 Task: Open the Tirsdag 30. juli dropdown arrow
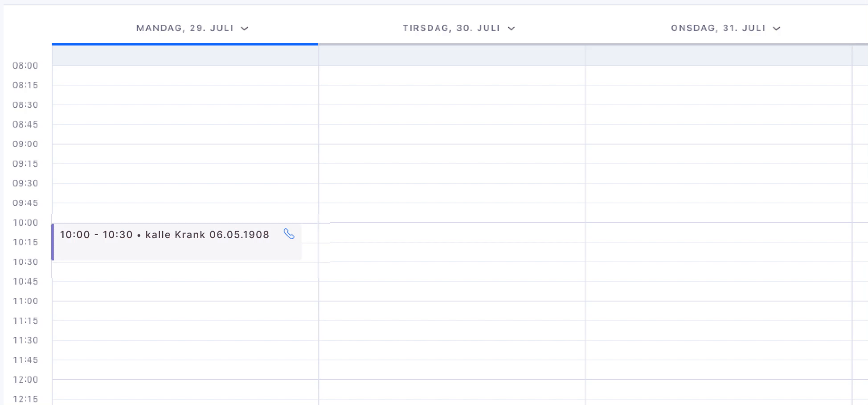point(512,29)
